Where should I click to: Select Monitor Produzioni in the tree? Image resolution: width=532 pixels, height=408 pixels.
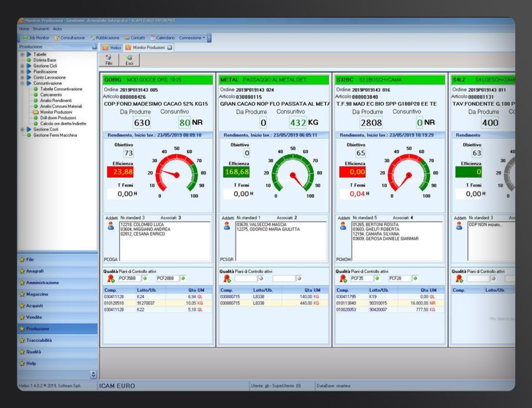(57, 112)
